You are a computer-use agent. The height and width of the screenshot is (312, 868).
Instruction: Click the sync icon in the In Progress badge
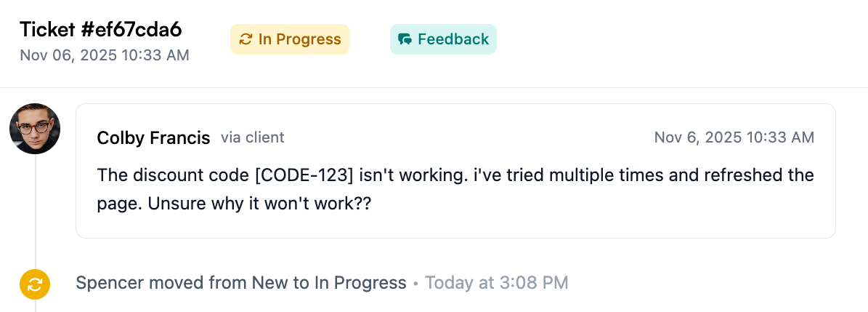246,39
